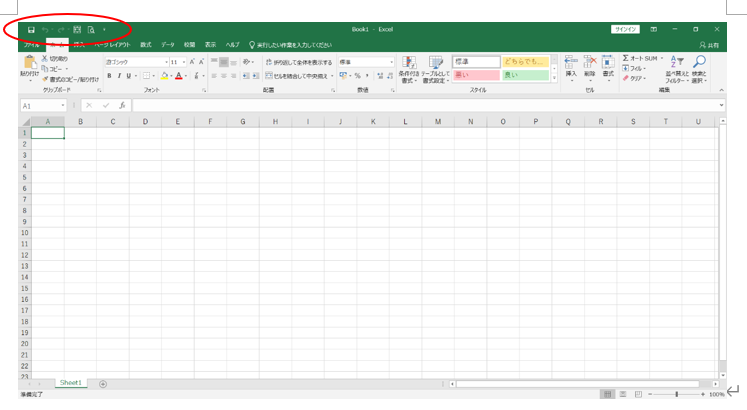Toggle Bold formatting (B)
Viewport: 747px width, 410px height.
tap(109, 76)
